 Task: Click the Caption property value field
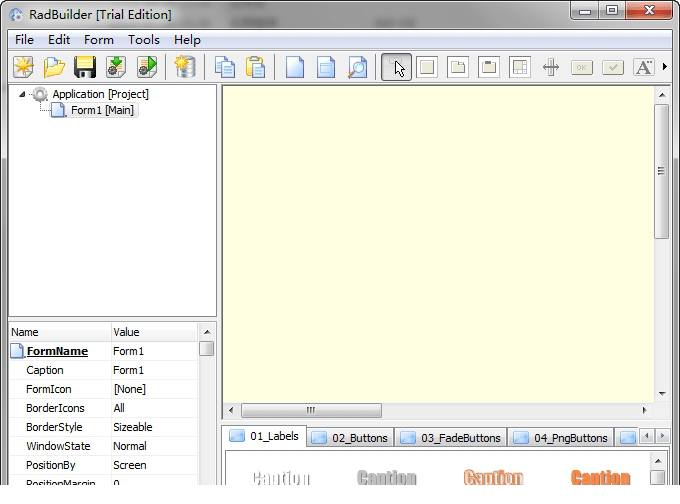[155, 370]
